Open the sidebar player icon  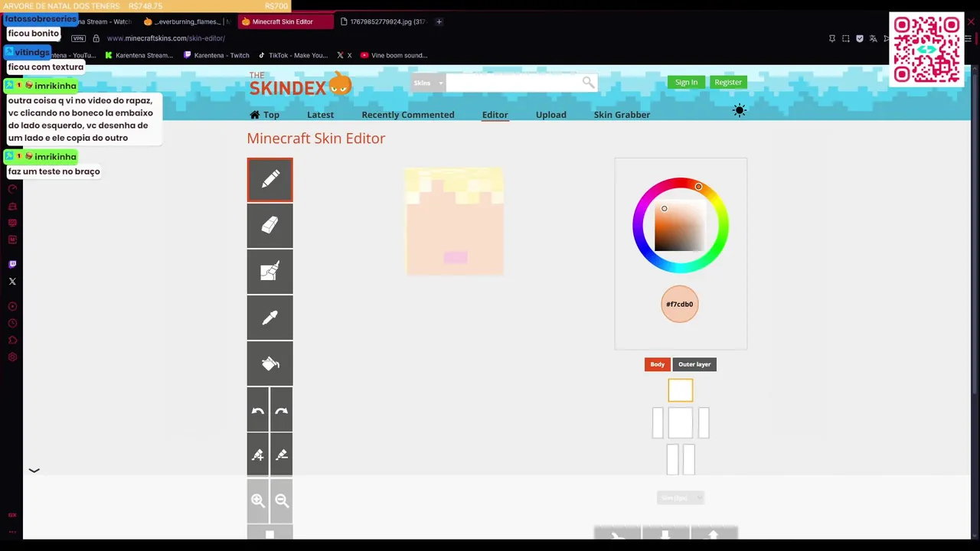tap(12, 306)
